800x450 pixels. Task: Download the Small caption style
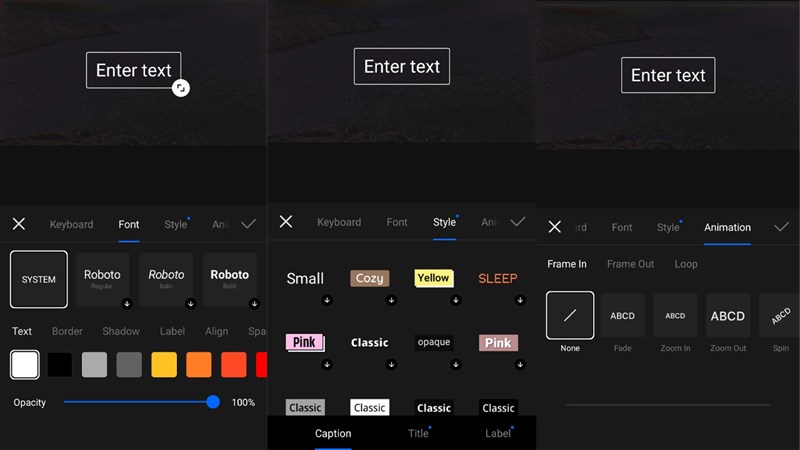[x=327, y=300]
